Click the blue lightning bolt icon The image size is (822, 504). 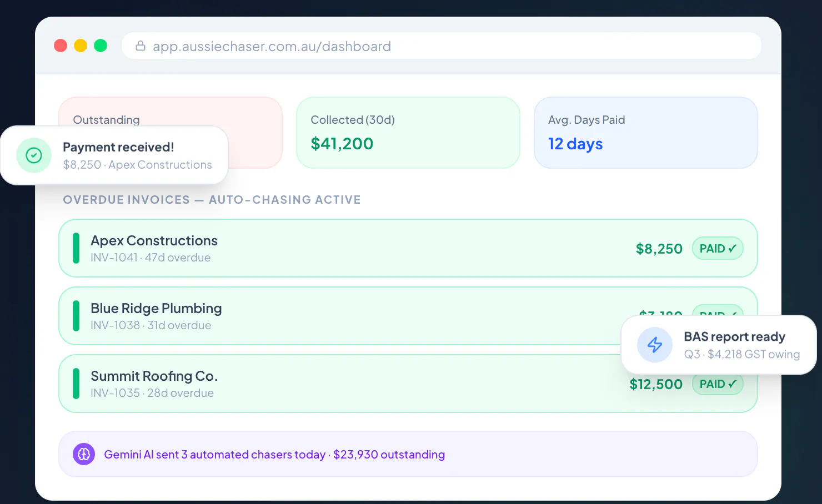tap(655, 345)
